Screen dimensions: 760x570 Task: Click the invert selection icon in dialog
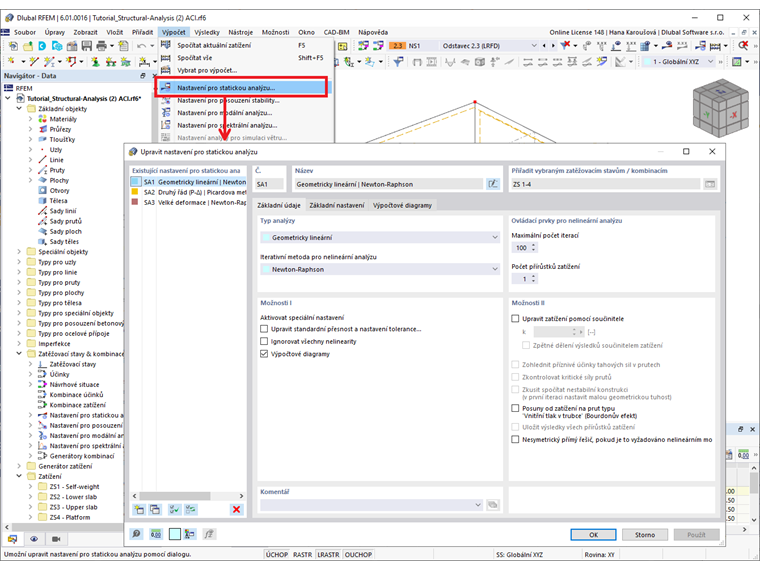[x=190, y=509]
